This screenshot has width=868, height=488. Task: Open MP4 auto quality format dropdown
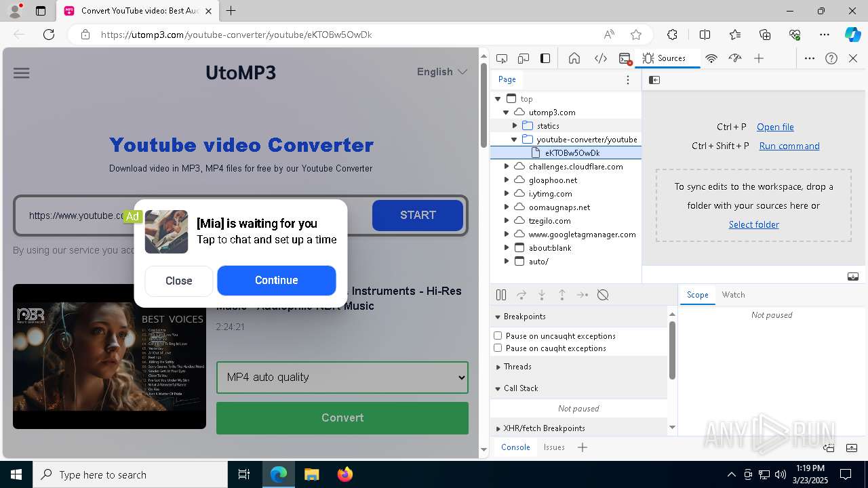pos(342,378)
